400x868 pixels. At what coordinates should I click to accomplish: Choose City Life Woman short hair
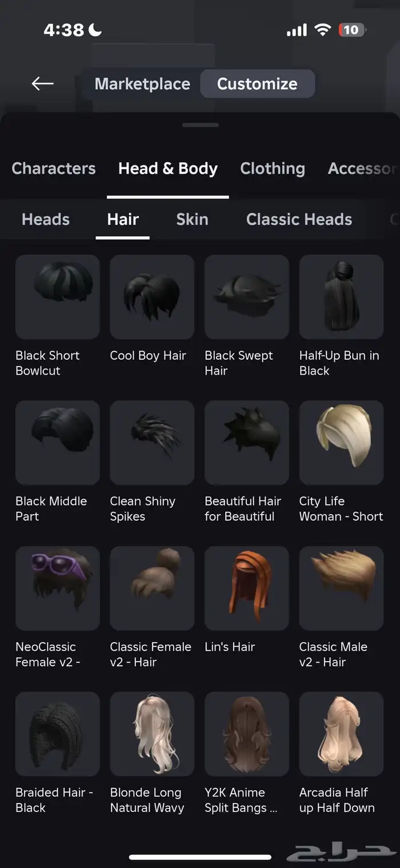(x=341, y=443)
